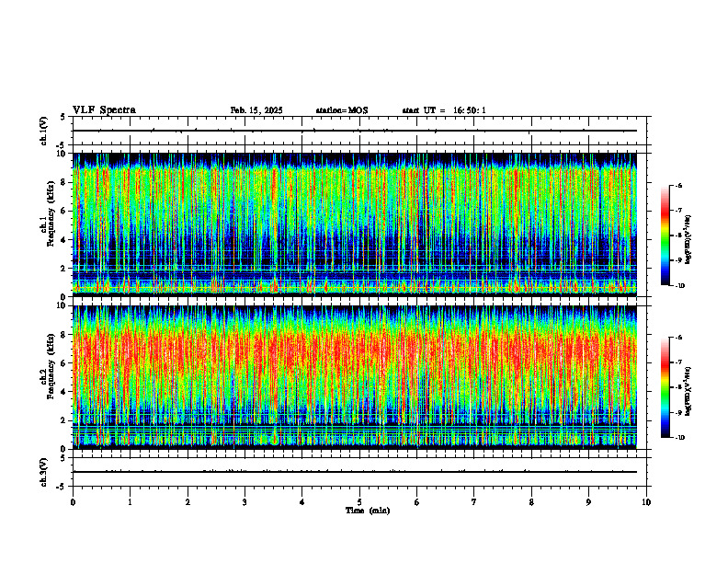Click the time axis tick label "4"

[301, 502]
